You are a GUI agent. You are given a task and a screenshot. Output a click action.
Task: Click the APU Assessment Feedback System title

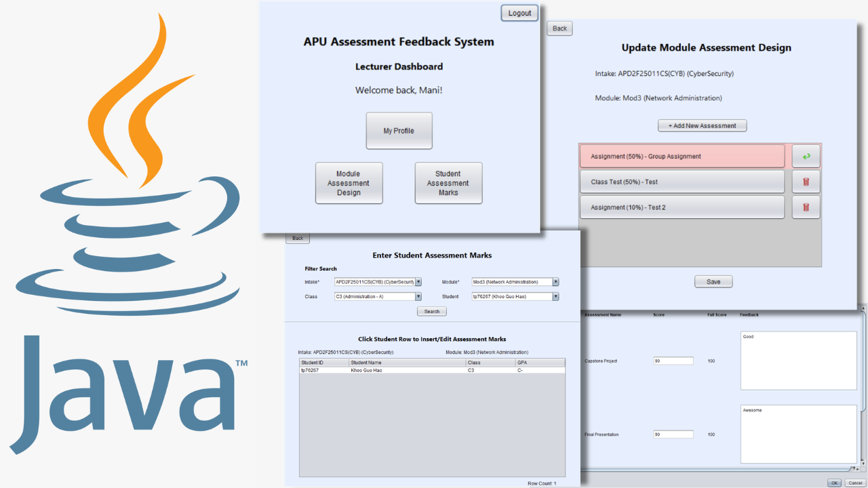[x=399, y=42]
